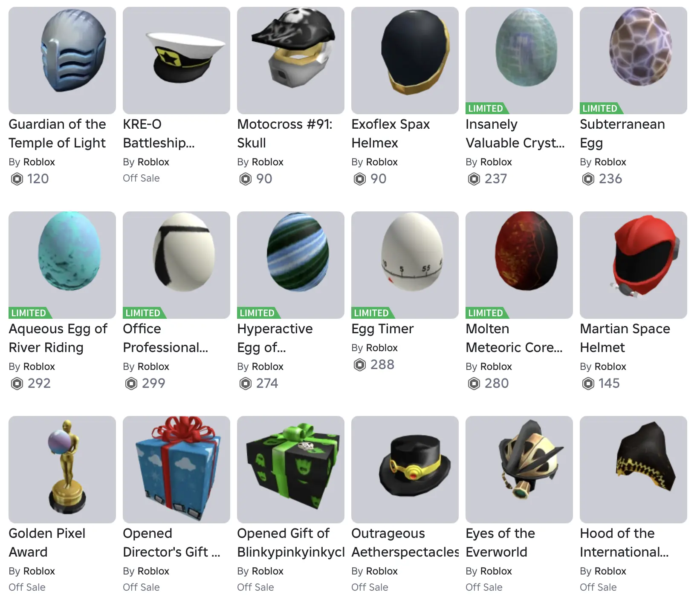Select the Motocross #91: Skull helmet image
Image resolution: width=700 pixels, height=612 pixels.
(291, 61)
